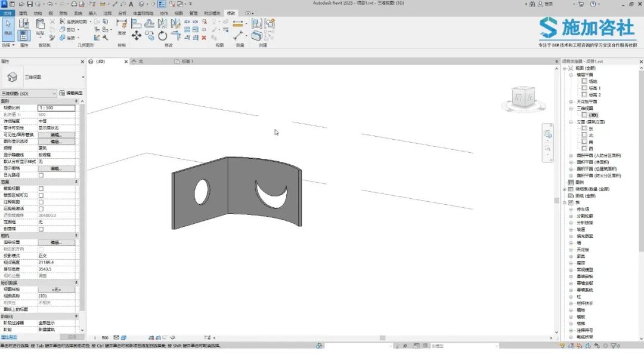Screen dimensions: 644x363
Task: Collapse the 立面 (建筑立面) tree node
Action: point(571,122)
